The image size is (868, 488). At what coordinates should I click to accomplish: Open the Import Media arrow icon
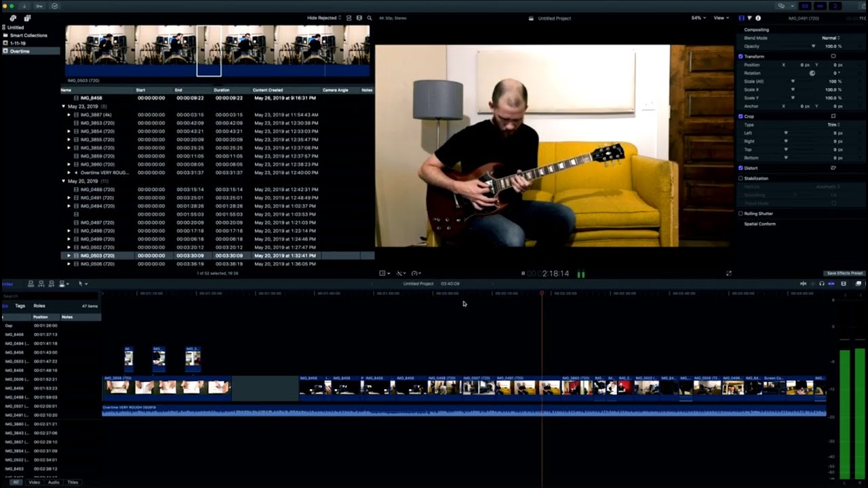pyautogui.click(x=24, y=6)
